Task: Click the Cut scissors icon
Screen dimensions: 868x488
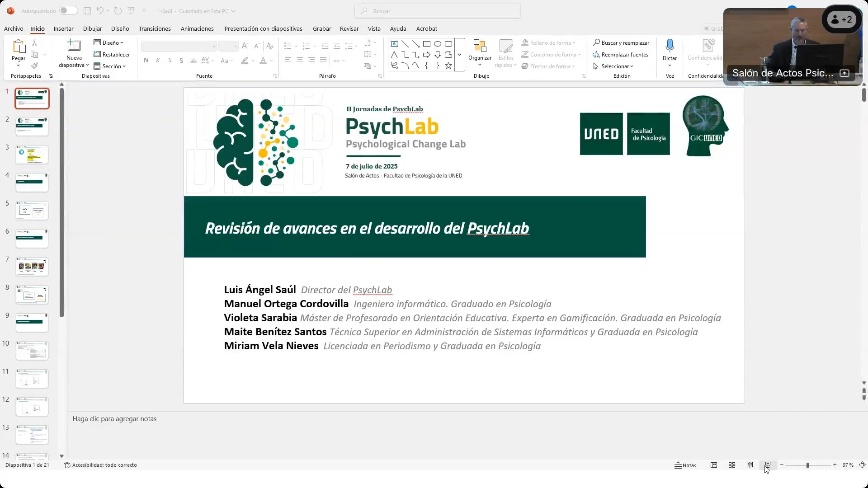Action: click(x=34, y=42)
